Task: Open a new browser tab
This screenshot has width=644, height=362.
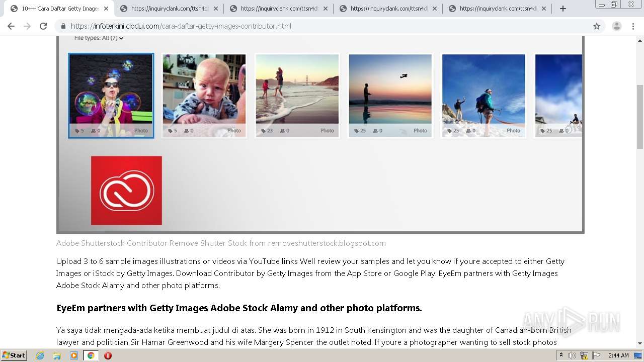Action: 563,9
